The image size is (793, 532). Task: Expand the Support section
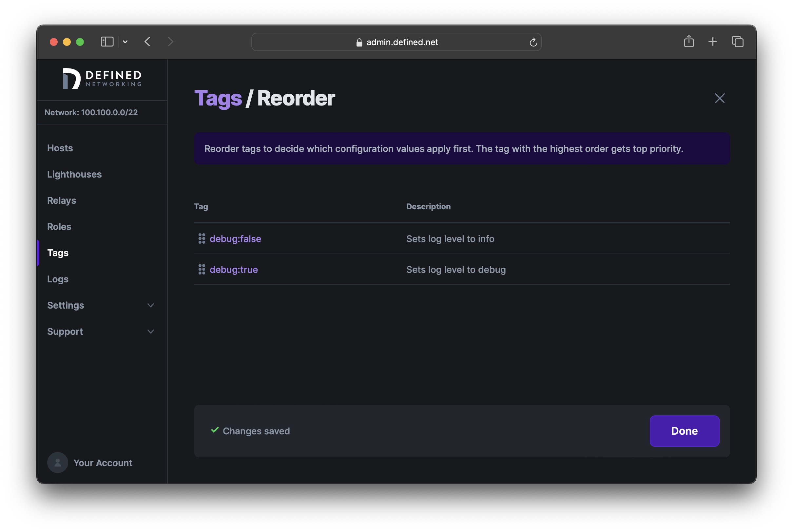tap(65, 332)
